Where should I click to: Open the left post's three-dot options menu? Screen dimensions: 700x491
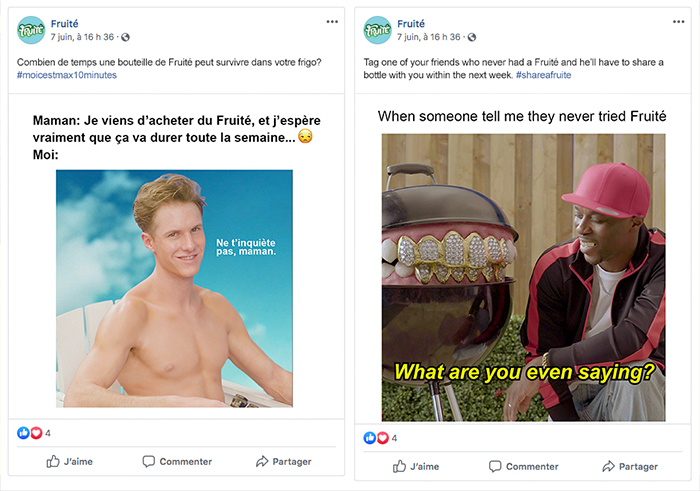coord(332,21)
